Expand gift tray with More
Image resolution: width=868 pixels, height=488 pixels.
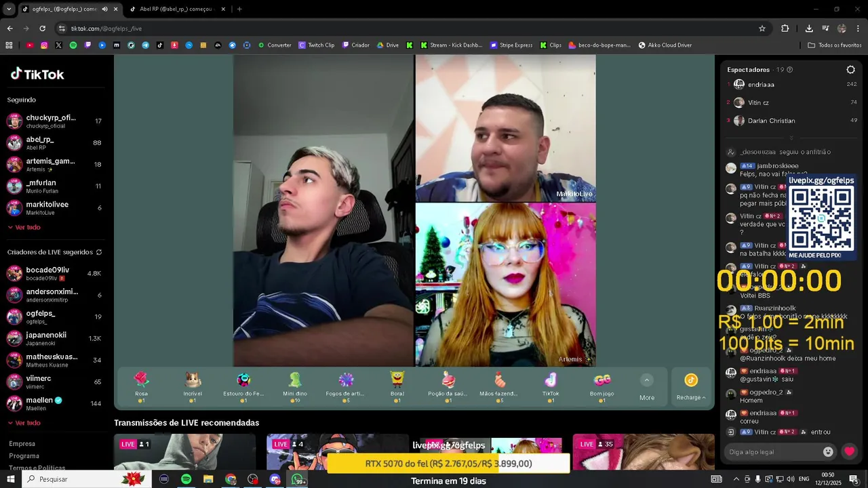point(647,388)
